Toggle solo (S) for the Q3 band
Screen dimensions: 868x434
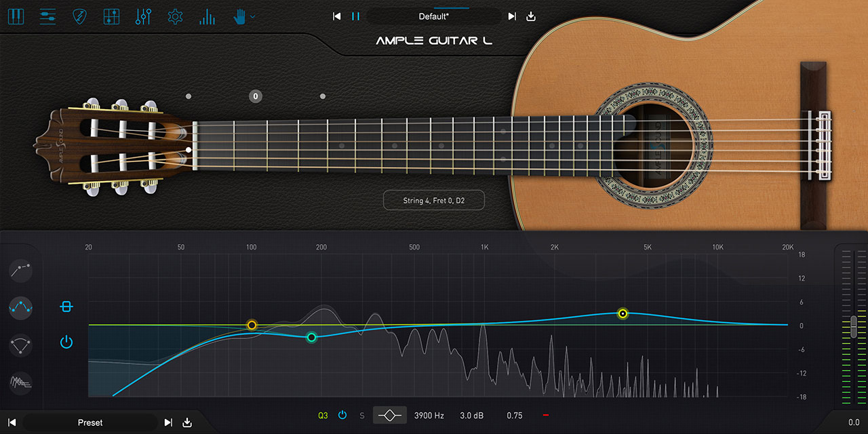coord(362,415)
